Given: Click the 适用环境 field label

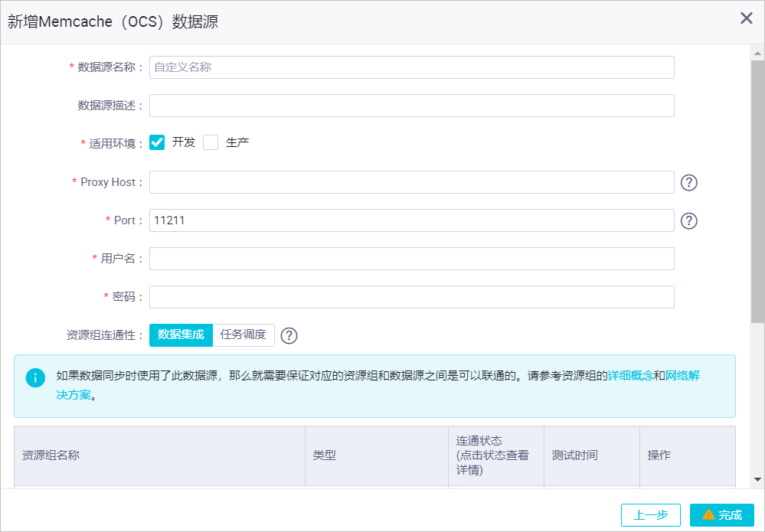Looking at the screenshot, I should (x=113, y=143).
